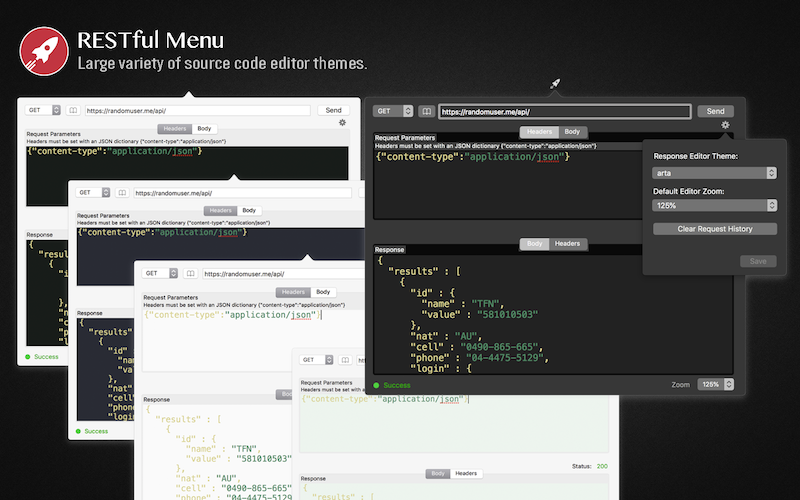This screenshot has width=800, height=500.
Task: Click URL field in navy-editor window
Action: pyautogui.click(x=242, y=193)
